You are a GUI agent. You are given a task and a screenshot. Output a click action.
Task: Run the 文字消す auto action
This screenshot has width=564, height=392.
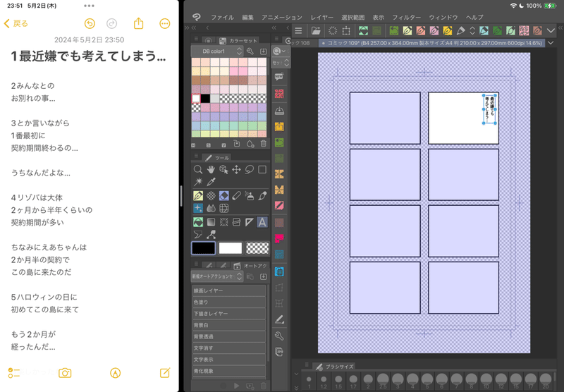pyautogui.click(x=228, y=348)
